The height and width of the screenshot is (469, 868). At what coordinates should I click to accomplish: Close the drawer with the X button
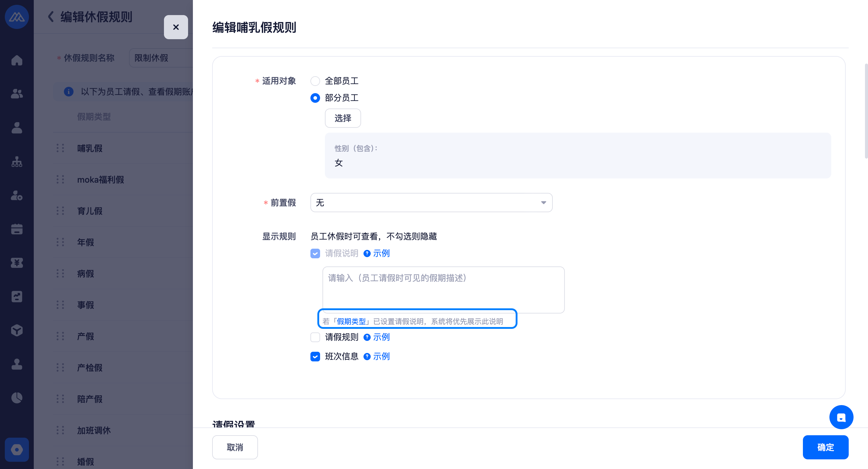pos(176,27)
